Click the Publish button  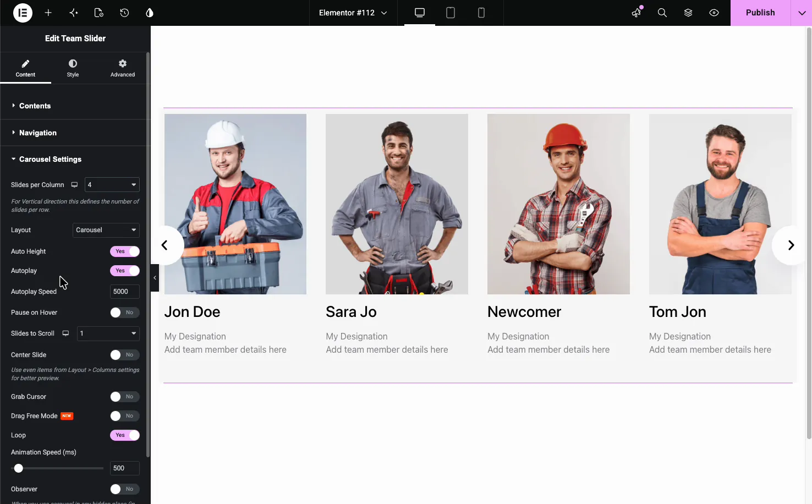pos(760,13)
